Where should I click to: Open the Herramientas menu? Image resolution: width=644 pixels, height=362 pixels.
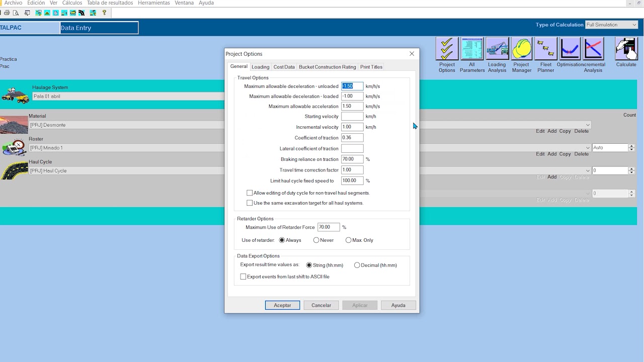coord(154,3)
